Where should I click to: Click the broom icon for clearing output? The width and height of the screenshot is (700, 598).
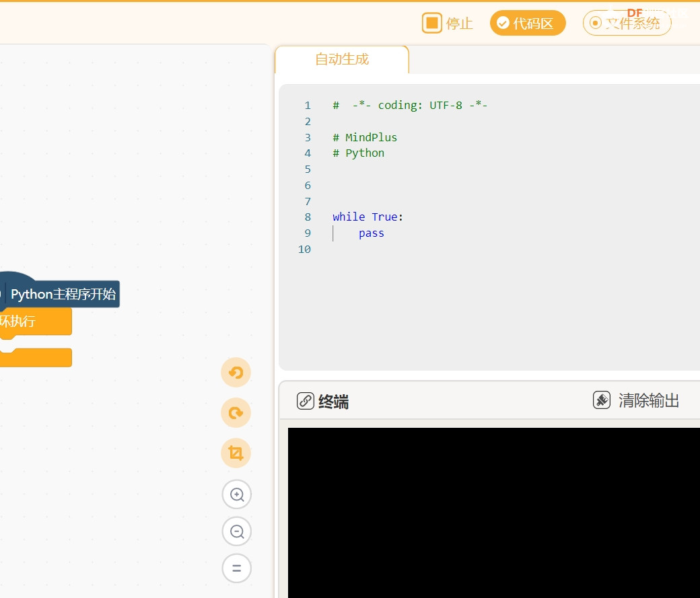pos(601,400)
